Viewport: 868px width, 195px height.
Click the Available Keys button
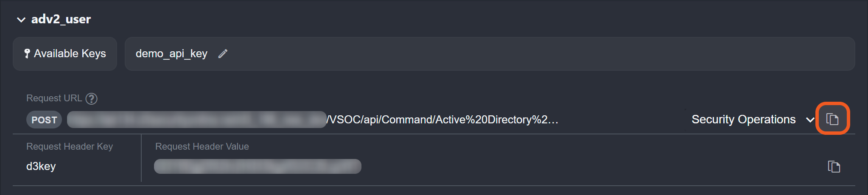point(65,53)
